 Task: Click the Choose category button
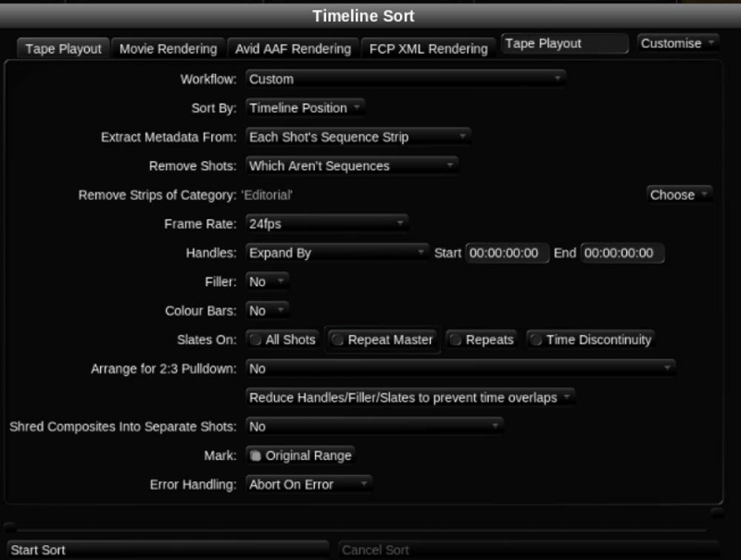coord(679,194)
